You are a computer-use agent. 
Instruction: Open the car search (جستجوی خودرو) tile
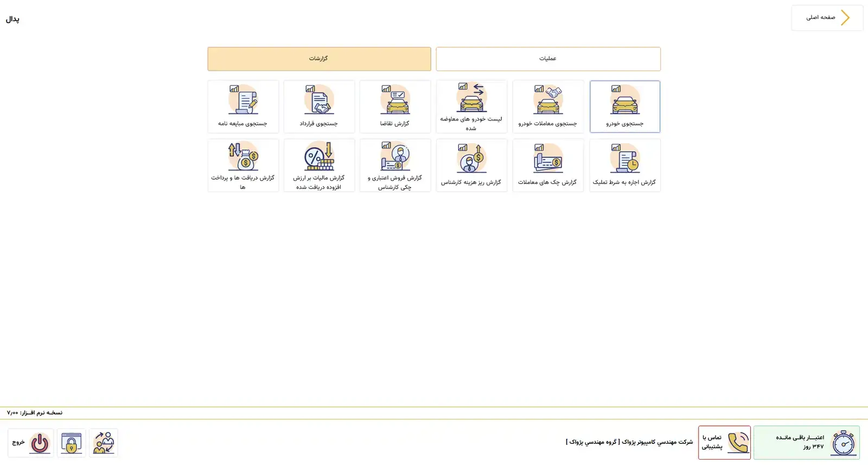624,106
